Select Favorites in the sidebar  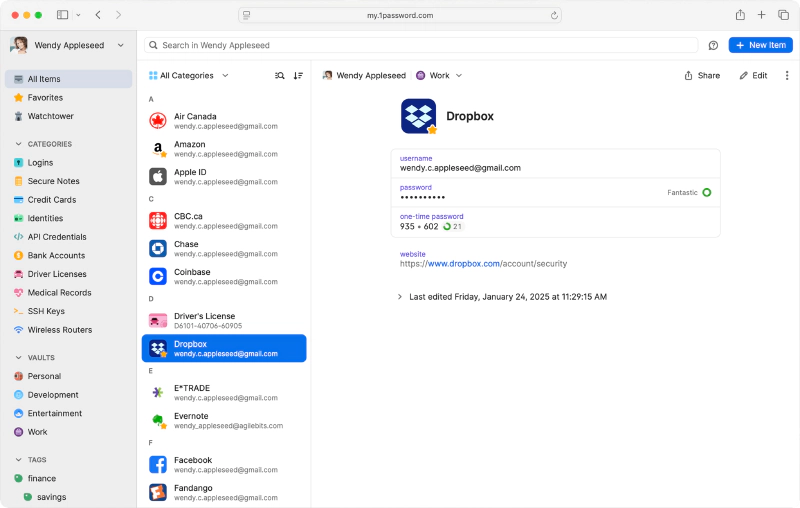45,98
